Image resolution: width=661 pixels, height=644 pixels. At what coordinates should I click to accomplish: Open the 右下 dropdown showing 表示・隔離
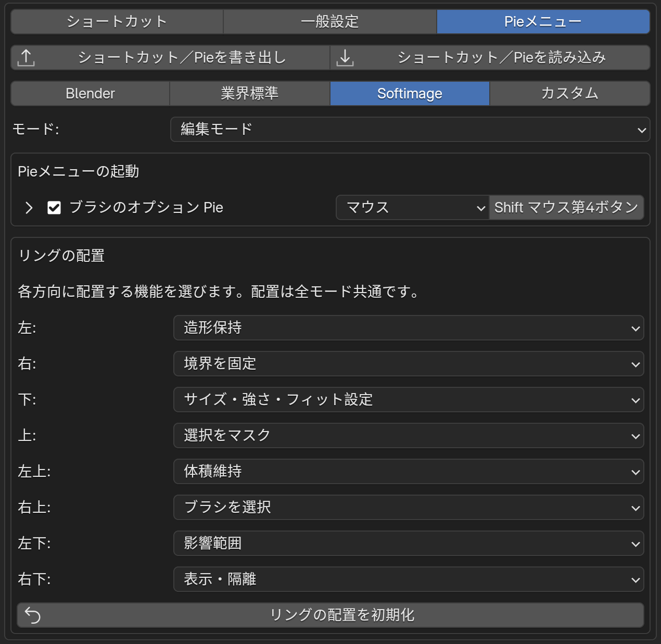tap(409, 579)
